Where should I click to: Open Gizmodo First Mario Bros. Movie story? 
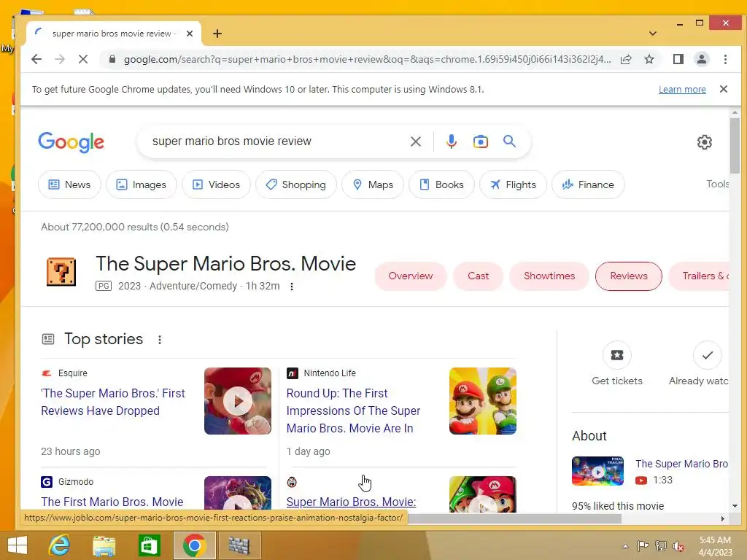coord(112,502)
